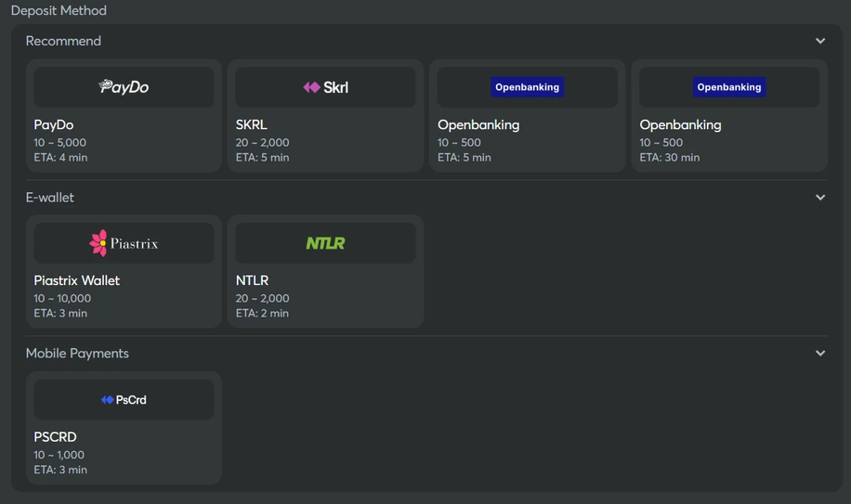
Task: Click the Openbanking ETA: 30 min text
Action: point(670,157)
